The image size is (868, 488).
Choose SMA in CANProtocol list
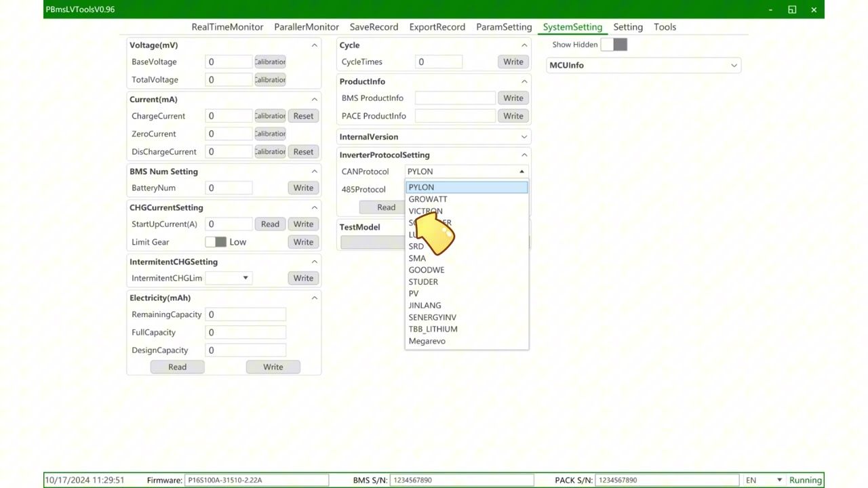pyautogui.click(x=467, y=258)
